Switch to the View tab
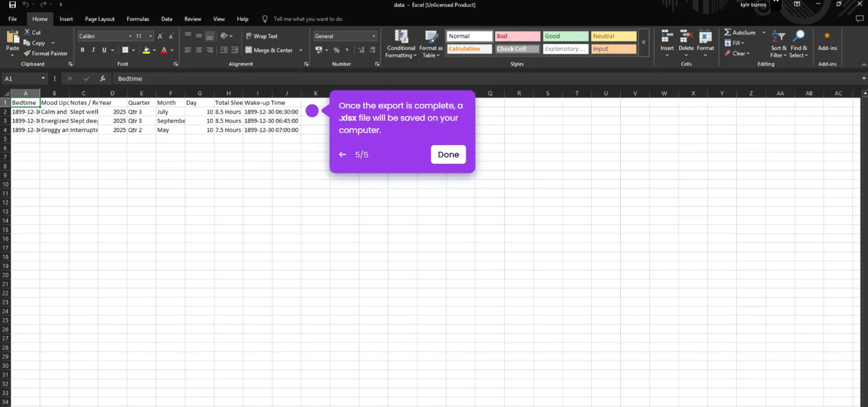The image size is (868, 407). pos(219,19)
